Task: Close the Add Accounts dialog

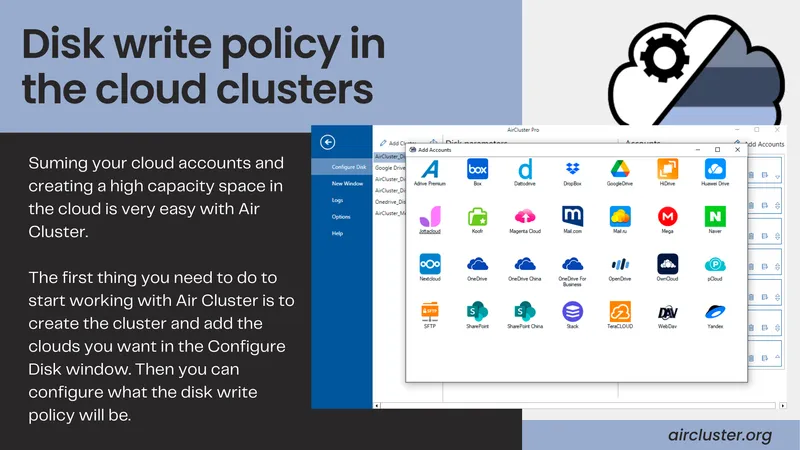Action: click(737, 149)
